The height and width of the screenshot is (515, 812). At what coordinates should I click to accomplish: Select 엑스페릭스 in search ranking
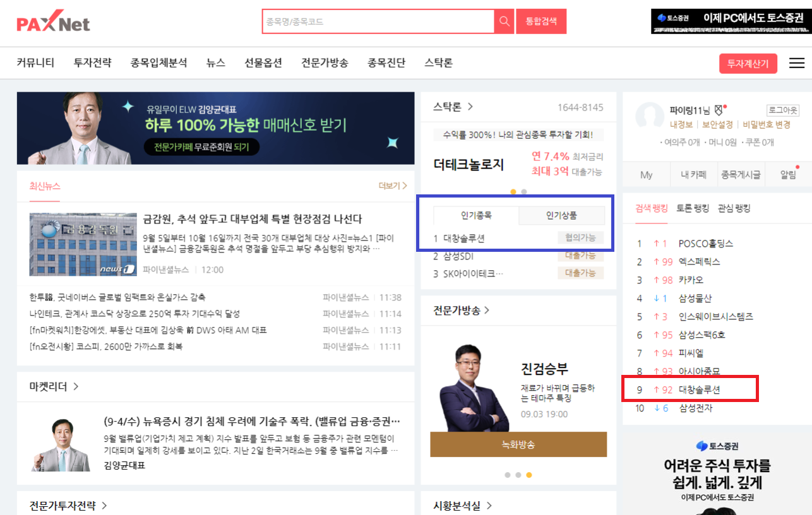click(x=700, y=262)
